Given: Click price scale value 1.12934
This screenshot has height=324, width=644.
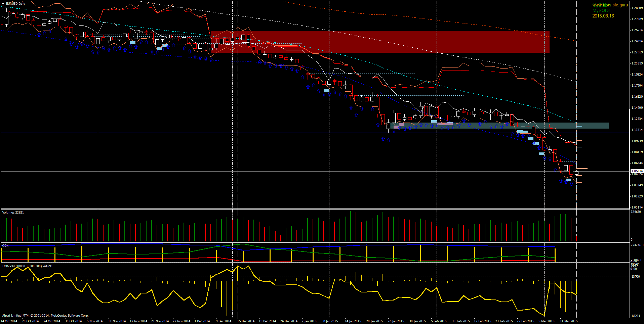Looking at the screenshot, I should point(637,119).
